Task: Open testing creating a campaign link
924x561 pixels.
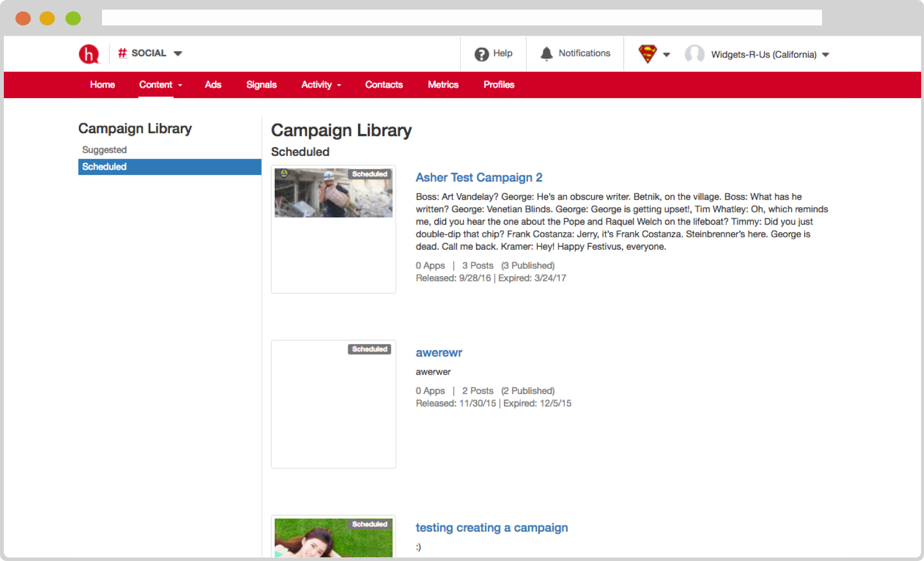Action: click(x=492, y=528)
